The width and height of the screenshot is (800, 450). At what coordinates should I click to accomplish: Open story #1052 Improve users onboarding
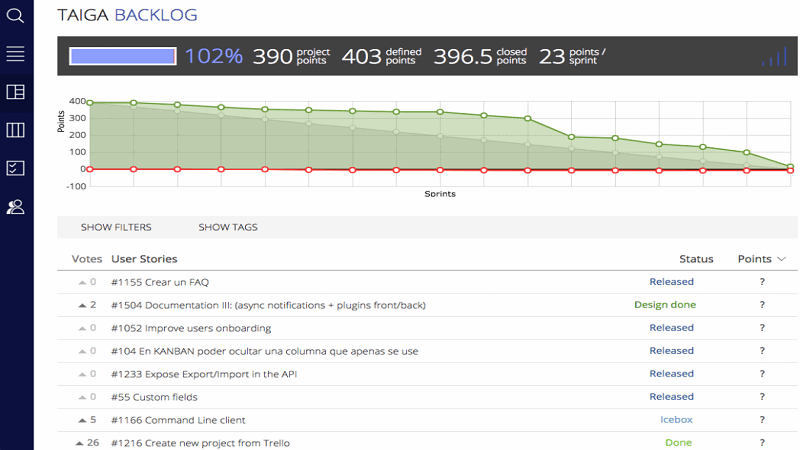191,328
